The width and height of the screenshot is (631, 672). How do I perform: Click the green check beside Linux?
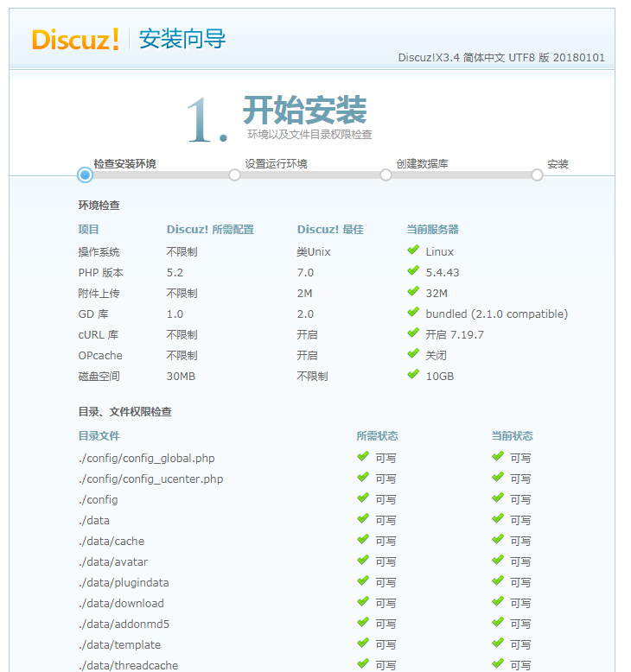pyautogui.click(x=413, y=250)
